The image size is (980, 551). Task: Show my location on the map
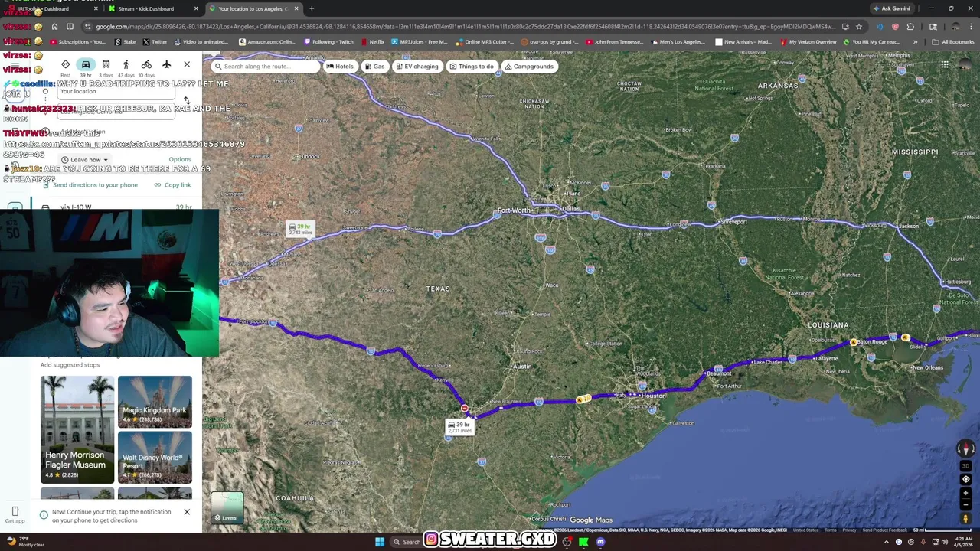click(x=965, y=479)
